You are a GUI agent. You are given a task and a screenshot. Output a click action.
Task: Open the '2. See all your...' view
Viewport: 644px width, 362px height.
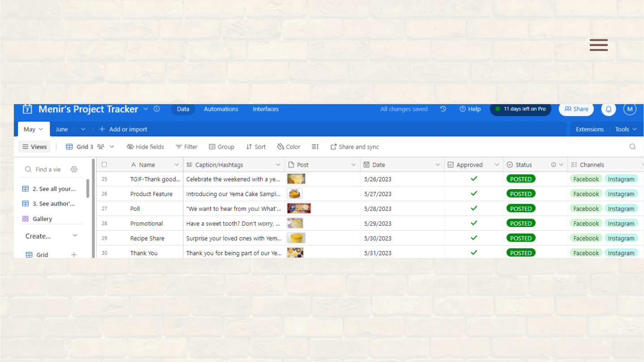coord(49,189)
